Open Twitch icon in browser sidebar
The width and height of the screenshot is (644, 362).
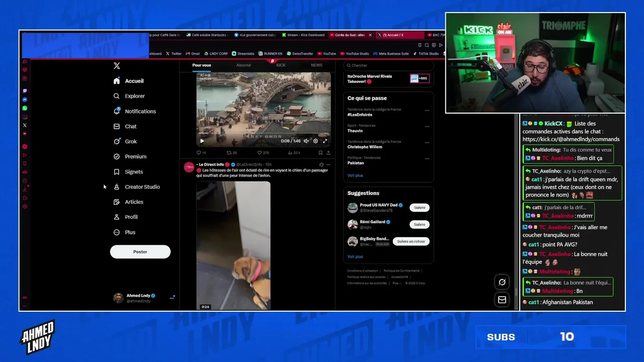coord(25,91)
